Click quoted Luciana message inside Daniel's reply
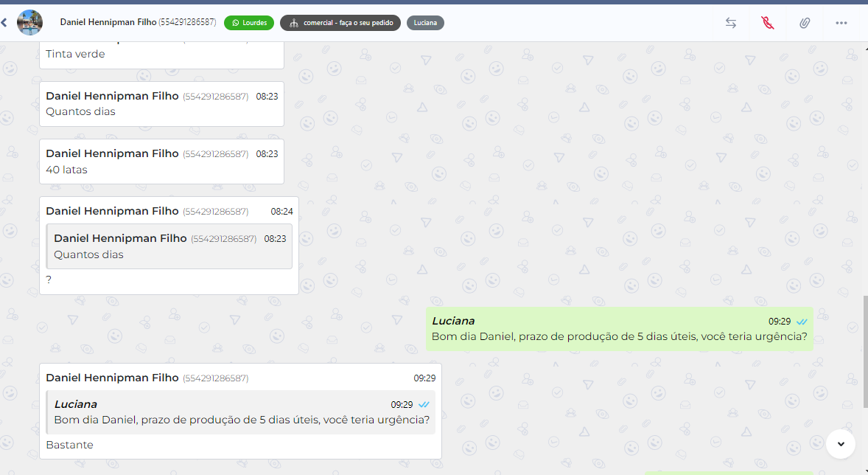Viewport: 868px width, 475px height. 241,412
